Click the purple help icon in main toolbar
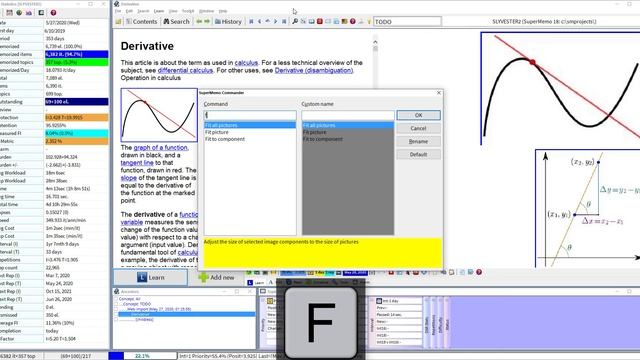This screenshot has height=360, width=640. (353, 22)
